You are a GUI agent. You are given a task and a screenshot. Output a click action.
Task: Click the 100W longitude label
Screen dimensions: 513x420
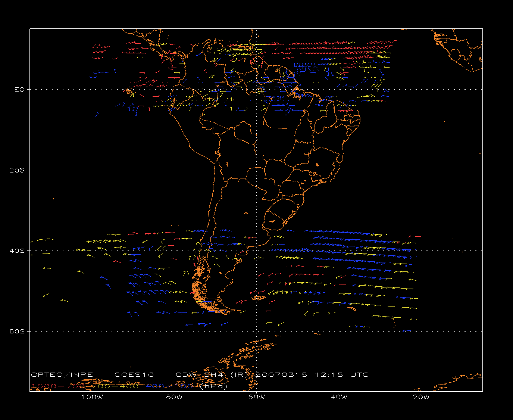(x=92, y=397)
